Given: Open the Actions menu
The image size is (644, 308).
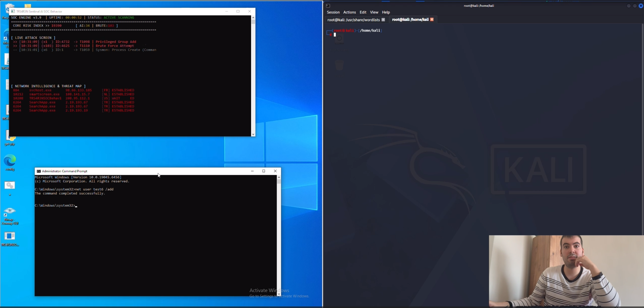Looking at the screenshot, I should tap(349, 12).
